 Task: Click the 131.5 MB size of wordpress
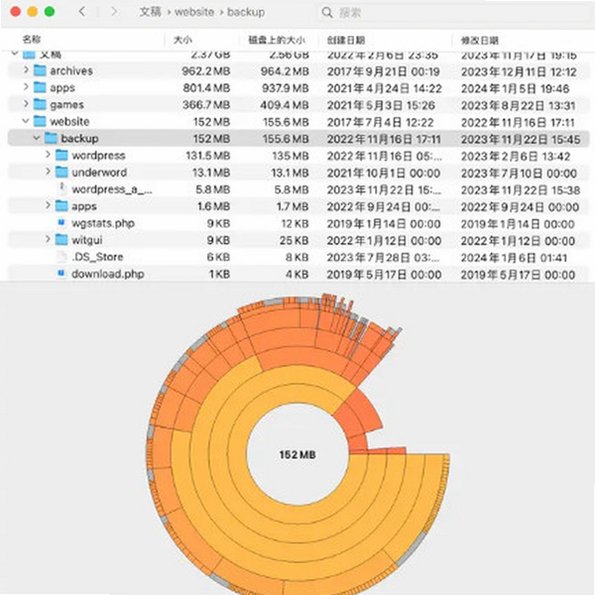pyautogui.click(x=208, y=156)
